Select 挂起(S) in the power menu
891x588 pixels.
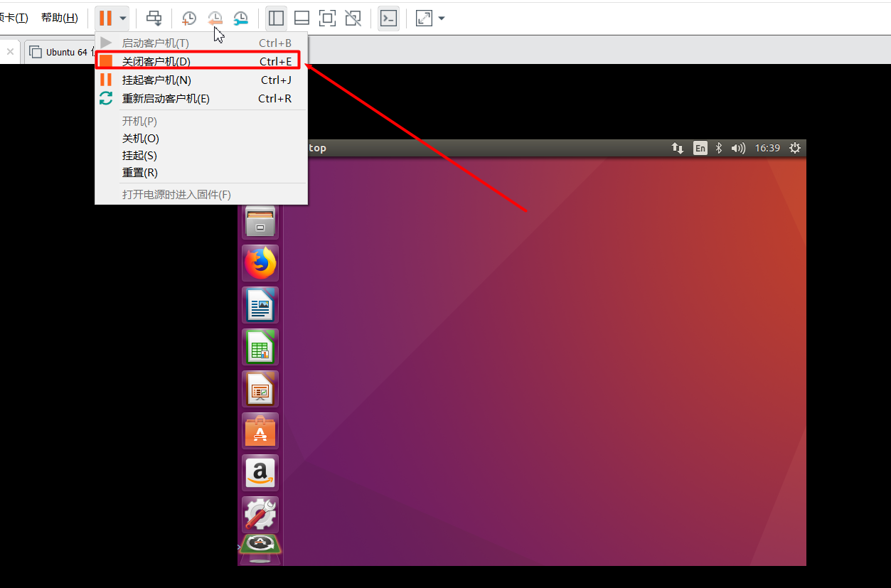click(x=201, y=156)
